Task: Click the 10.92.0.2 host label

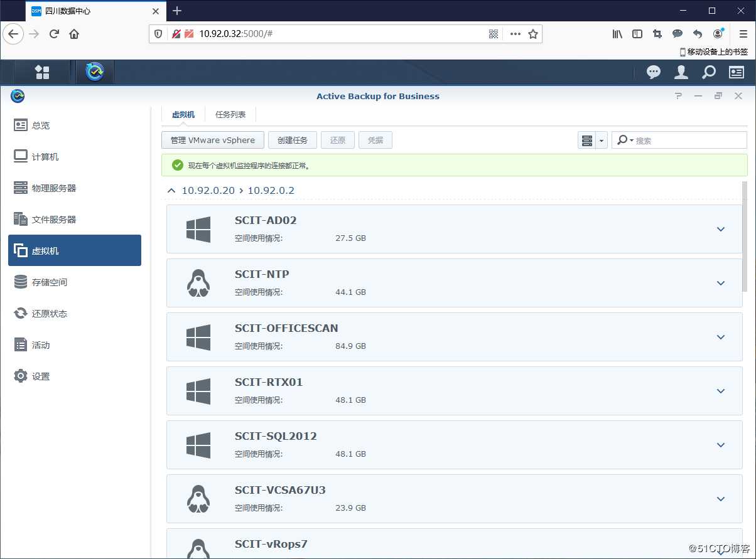Action: [x=271, y=190]
